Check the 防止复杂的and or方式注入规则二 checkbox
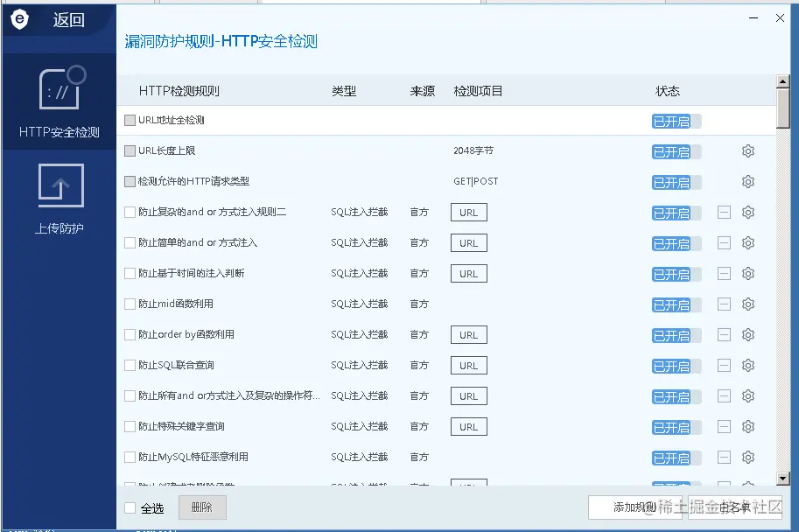The image size is (799, 532). click(130, 212)
